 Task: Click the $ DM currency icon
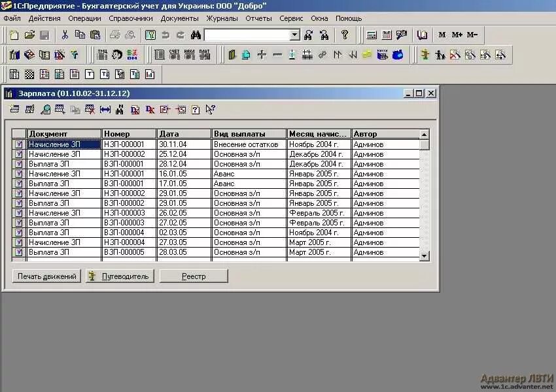pyautogui.click(x=132, y=54)
